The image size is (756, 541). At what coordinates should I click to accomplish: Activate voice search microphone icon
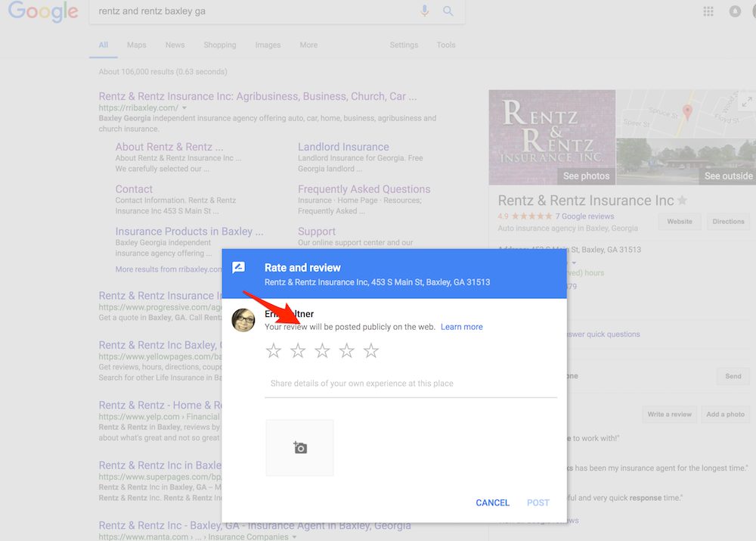tap(424, 11)
